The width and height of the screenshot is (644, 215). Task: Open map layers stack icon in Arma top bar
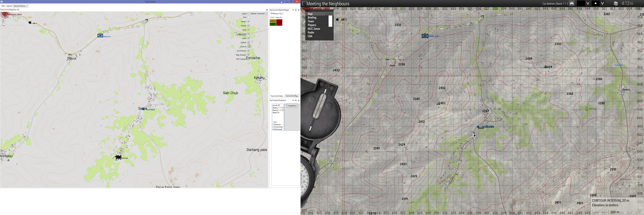point(616,3)
